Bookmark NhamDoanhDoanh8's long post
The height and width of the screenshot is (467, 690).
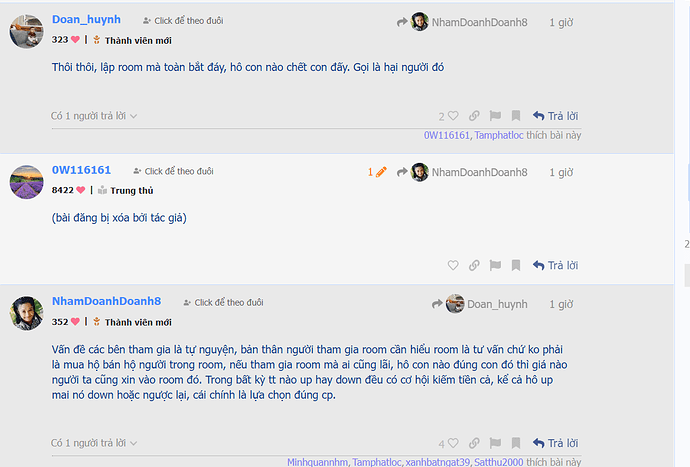516,443
